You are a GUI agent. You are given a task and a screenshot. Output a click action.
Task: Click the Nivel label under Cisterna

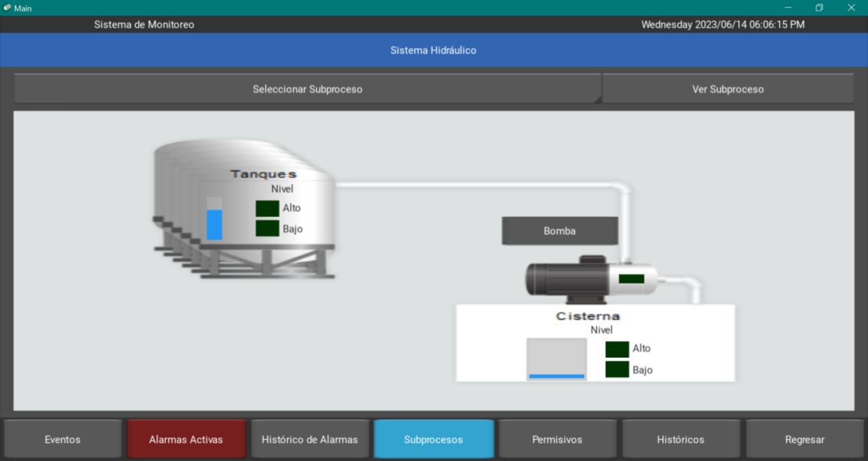(x=601, y=330)
